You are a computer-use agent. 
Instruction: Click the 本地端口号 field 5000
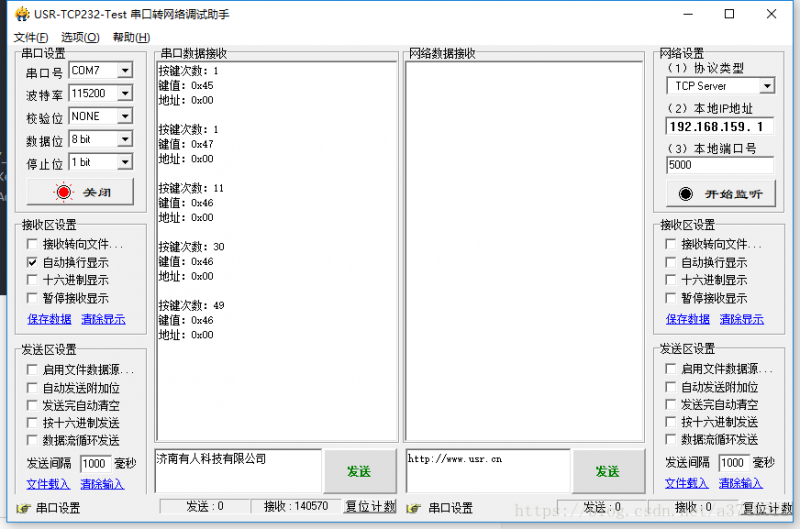[x=719, y=165]
